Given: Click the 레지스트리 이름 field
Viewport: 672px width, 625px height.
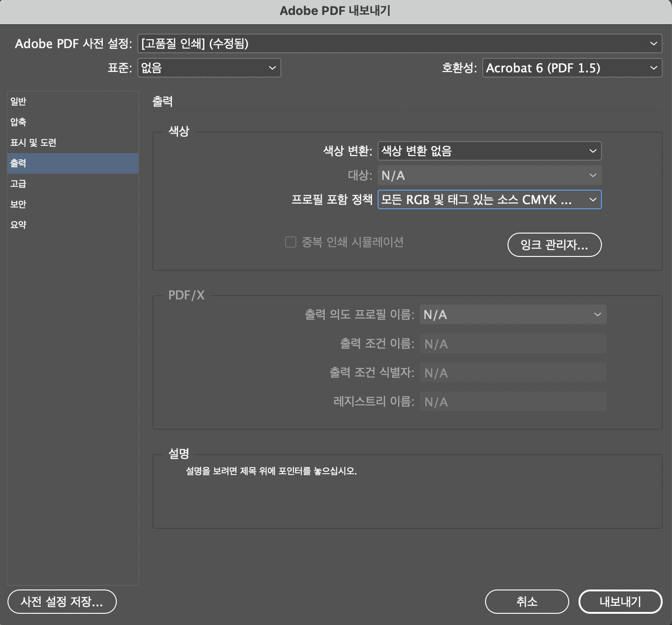Looking at the screenshot, I should (x=513, y=402).
